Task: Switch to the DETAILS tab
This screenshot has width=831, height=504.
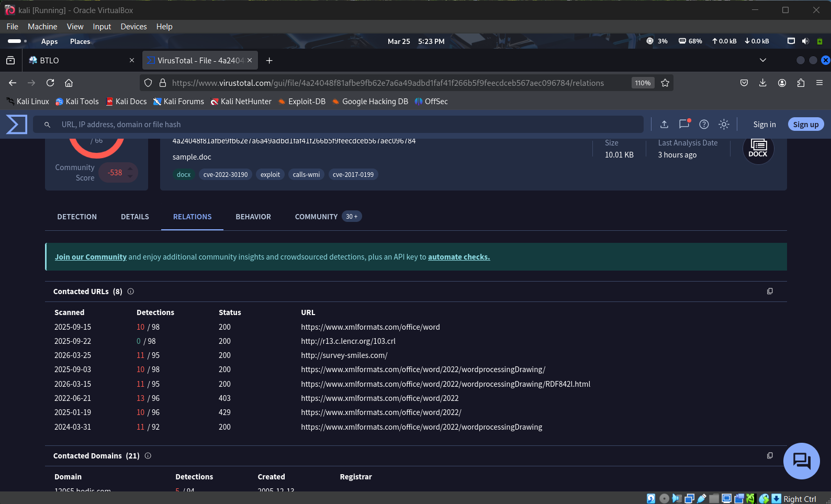Action: tap(135, 217)
